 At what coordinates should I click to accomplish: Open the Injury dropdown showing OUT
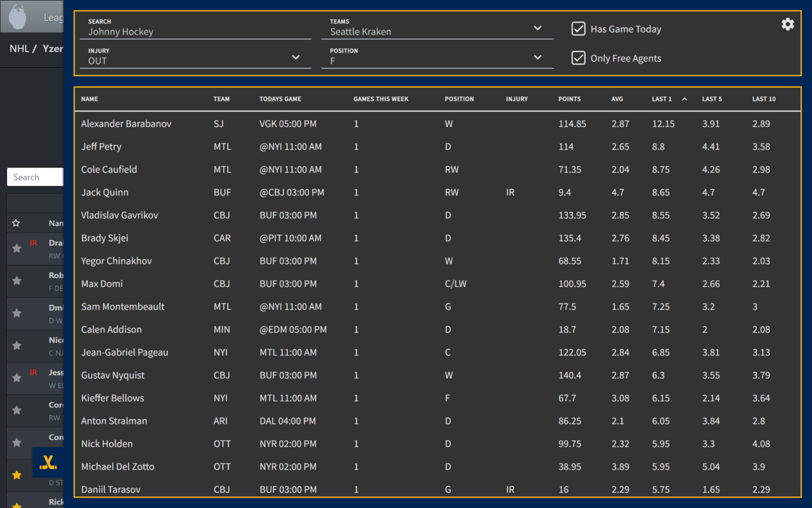coord(195,57)
